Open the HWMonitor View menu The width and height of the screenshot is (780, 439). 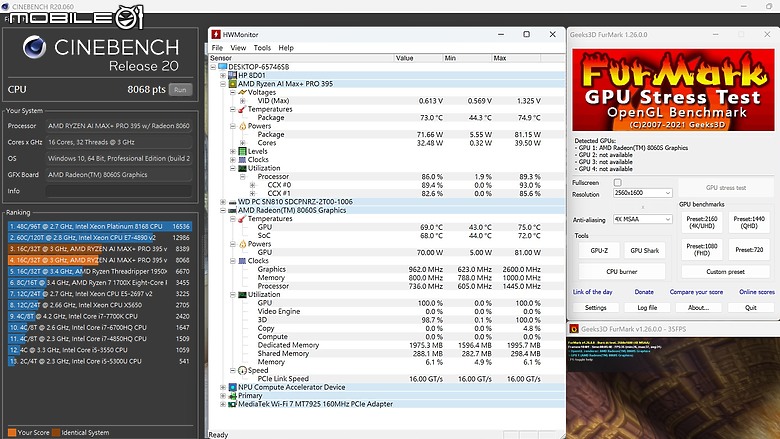pyautogui.click(x=238, y=48)
